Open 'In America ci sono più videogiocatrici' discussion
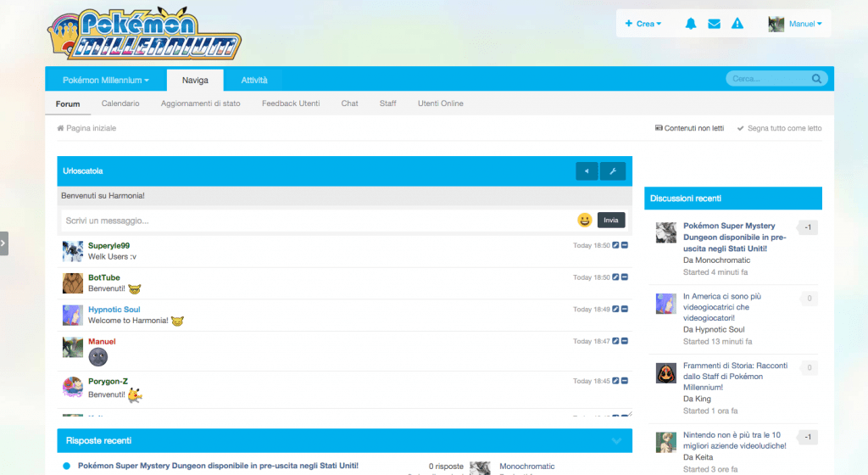 click(722, 307)
